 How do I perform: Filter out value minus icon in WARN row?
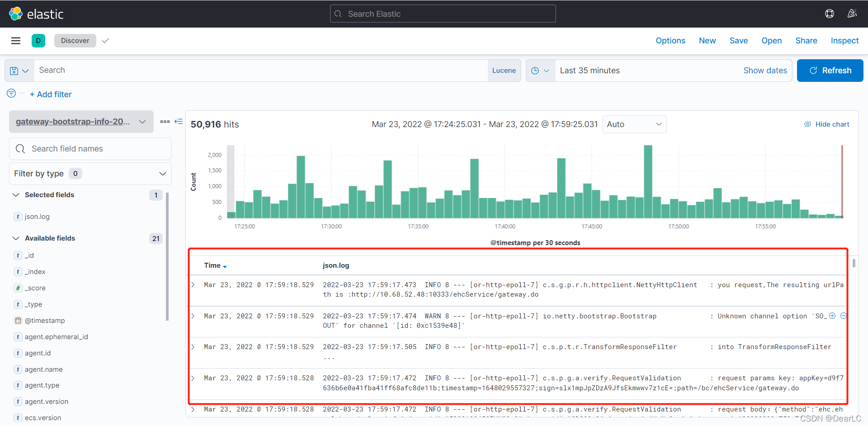coord(843,316)
